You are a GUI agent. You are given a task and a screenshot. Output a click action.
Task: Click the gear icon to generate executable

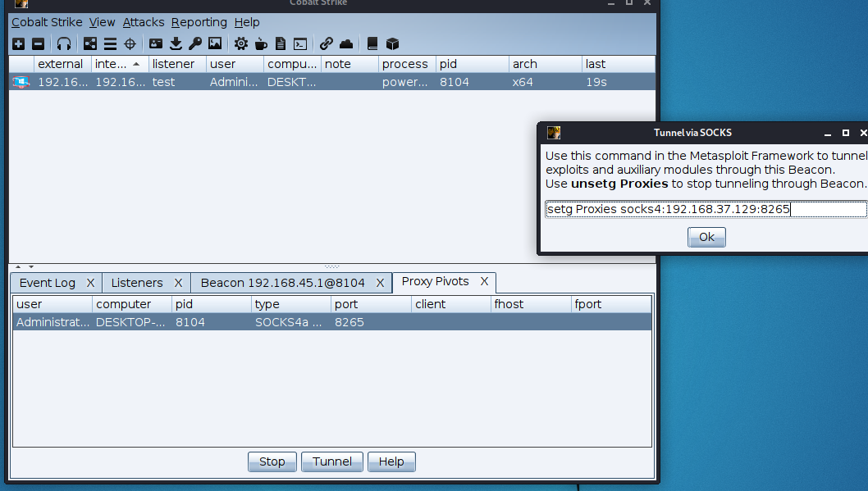coord(241,43)
